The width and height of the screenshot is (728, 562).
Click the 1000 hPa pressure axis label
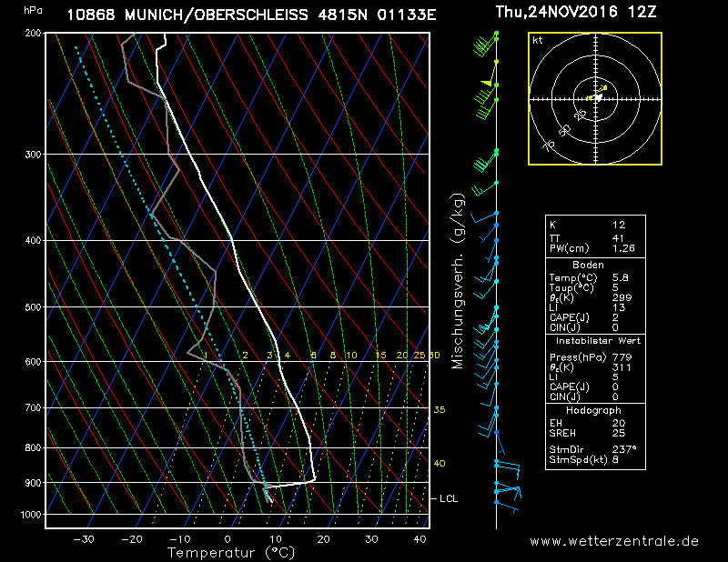33,515
